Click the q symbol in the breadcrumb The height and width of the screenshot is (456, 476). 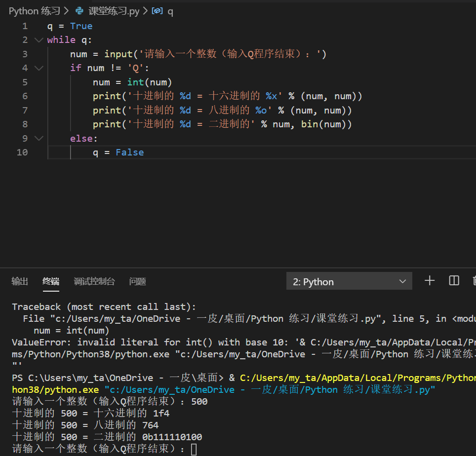click(170, 10)
